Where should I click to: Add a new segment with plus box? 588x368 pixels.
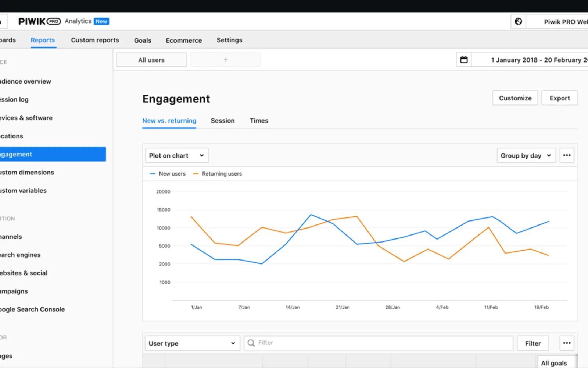(x=226, y=60)
